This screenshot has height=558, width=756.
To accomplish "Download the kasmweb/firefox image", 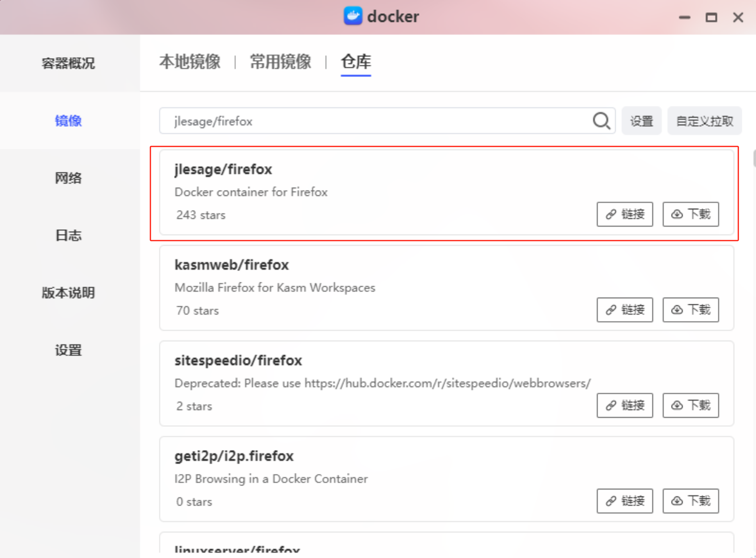I will tap(690, 310).
